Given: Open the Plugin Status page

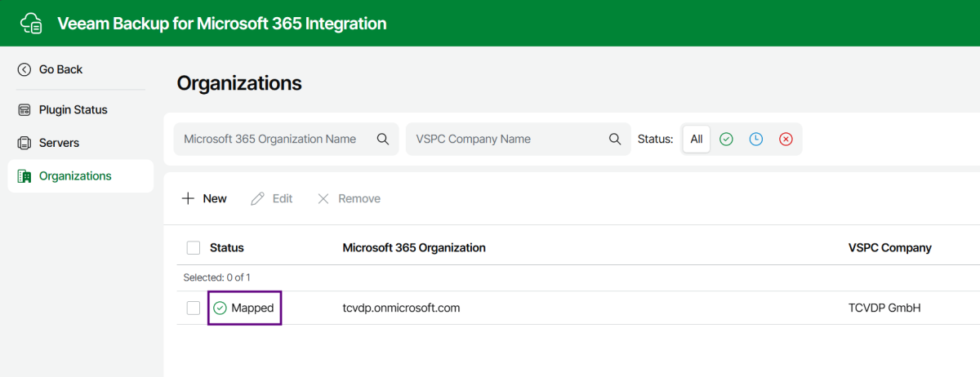Looking at the screenshot, I should (x=73, y=110).
